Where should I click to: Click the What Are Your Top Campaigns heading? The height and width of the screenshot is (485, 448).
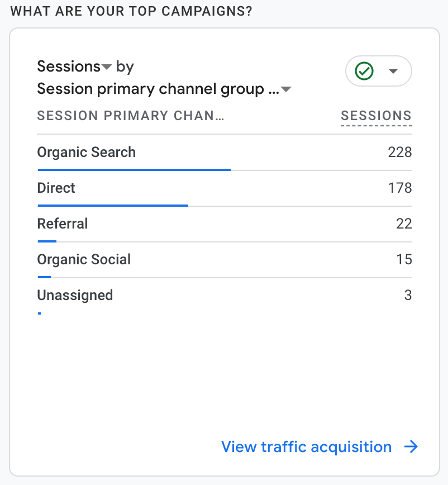tap(131, 12)
